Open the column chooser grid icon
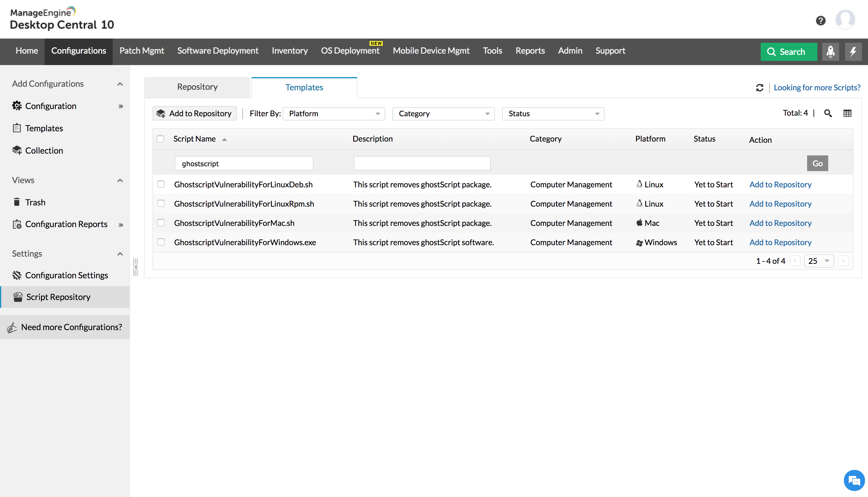 847,113
